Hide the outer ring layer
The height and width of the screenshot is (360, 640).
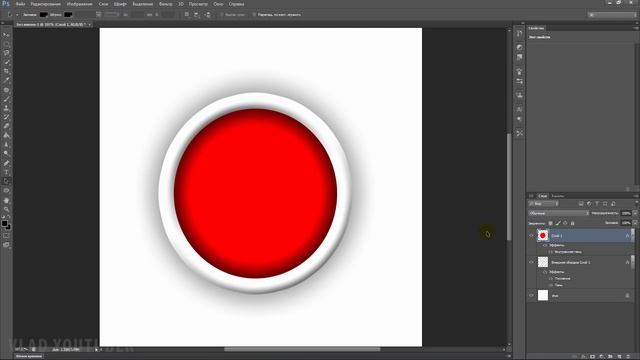(x=531, y=262)
